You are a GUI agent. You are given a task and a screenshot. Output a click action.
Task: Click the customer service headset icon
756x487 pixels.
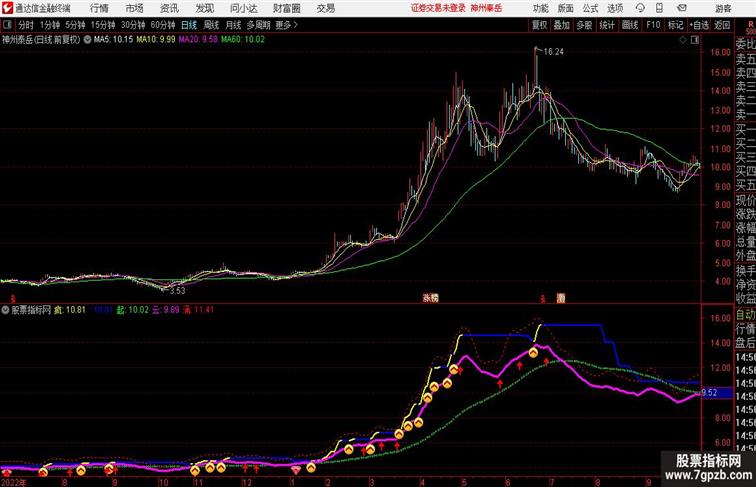640,8
